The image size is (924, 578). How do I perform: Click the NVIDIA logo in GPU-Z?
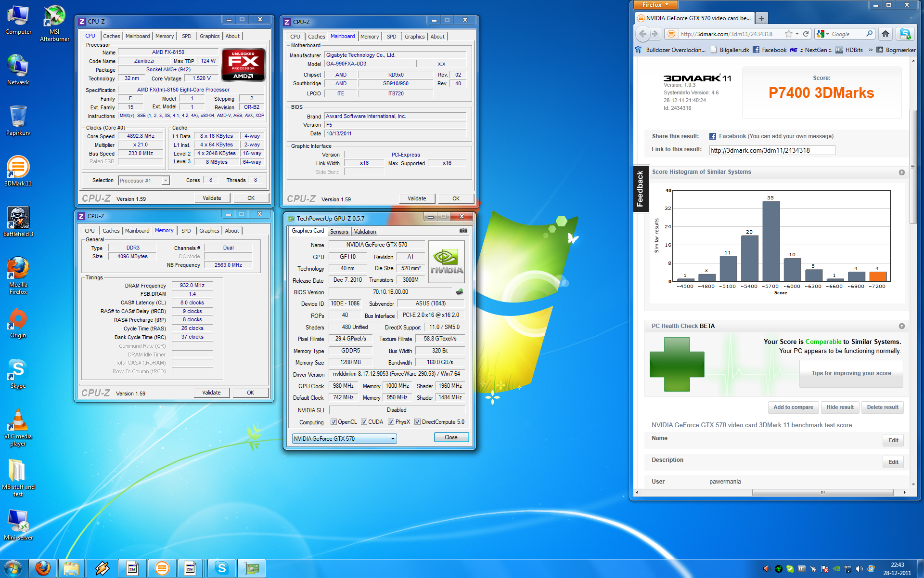coord(447,262)
